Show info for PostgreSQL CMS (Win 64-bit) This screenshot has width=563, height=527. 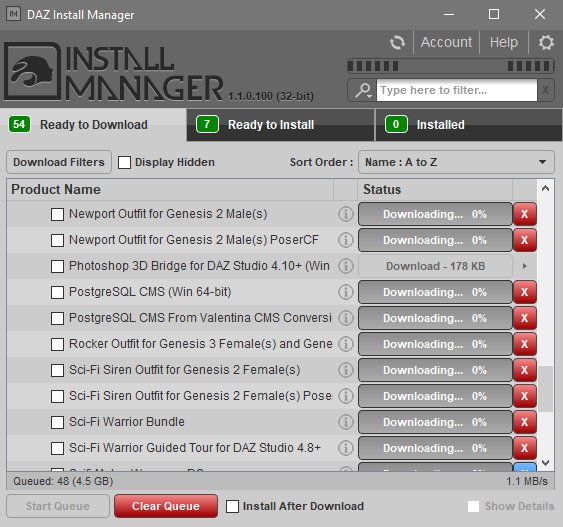point(345,292)
